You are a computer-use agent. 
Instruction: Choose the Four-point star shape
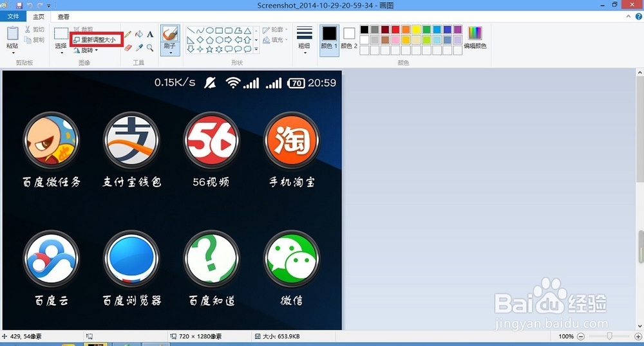[200, 49]
